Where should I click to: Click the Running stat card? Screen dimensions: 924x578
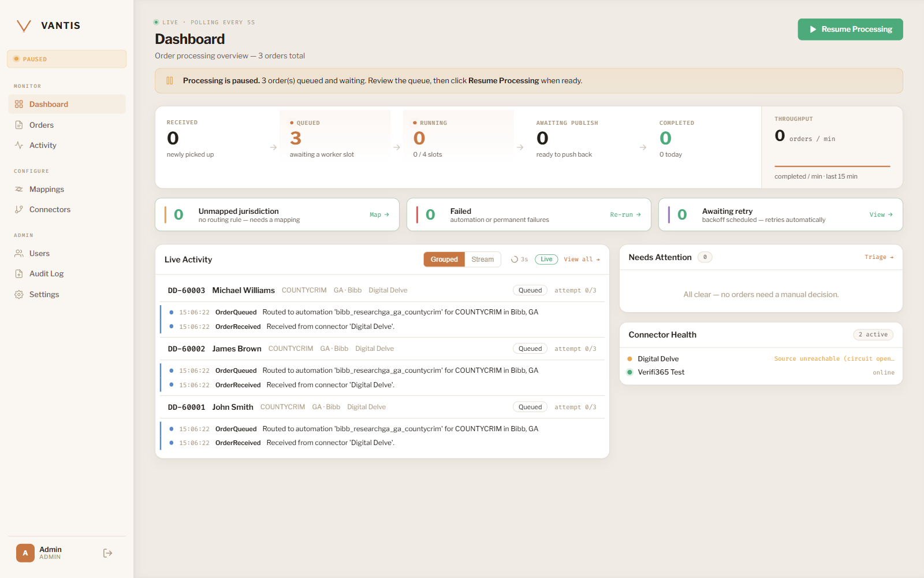click(459, 139)
